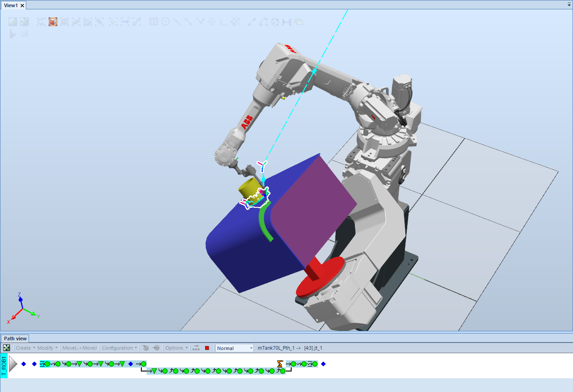The width and height of the screenshot is (573, 392).
Task: Open the Create dropdown menu
Action: pyautogui.click(x=25, y=348)
